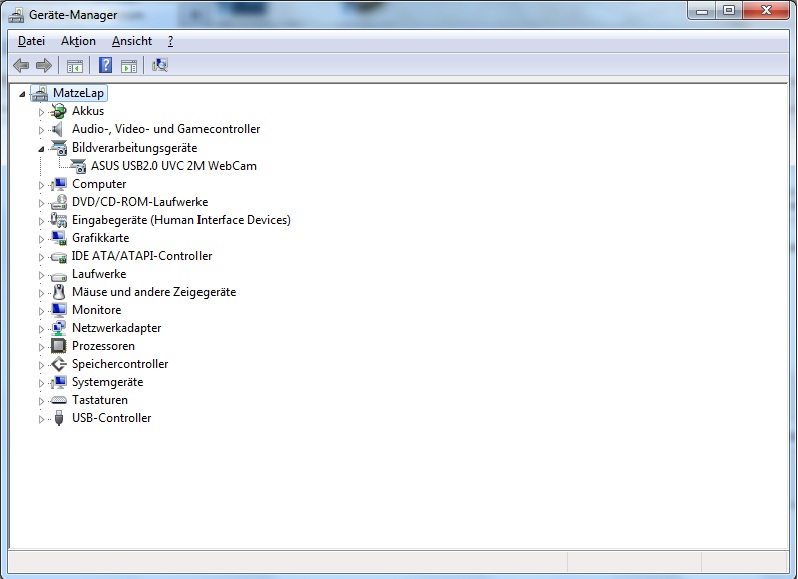
Task: Expand IDE ATA/ATAPI-Controller category
Action: point(41,257)
